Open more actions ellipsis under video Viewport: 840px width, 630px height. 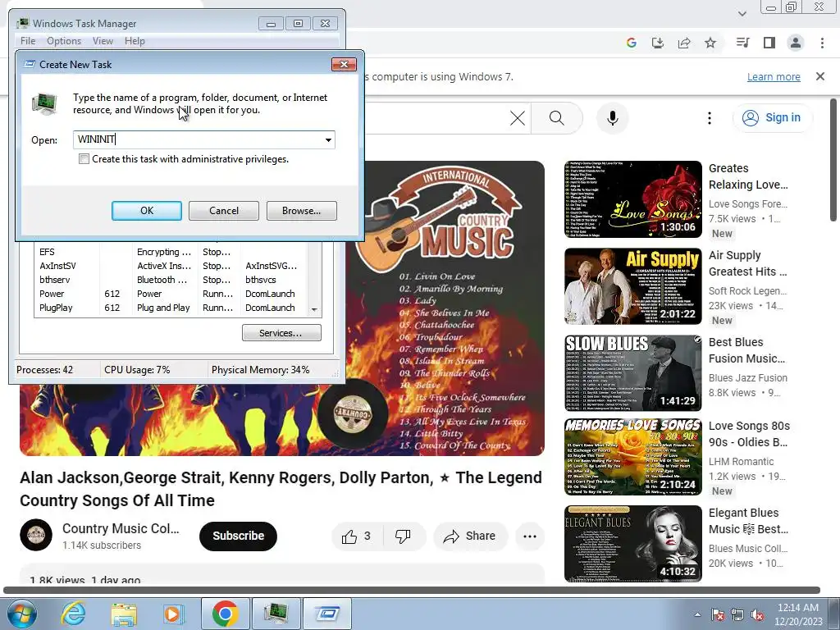[x=530, y=536]
